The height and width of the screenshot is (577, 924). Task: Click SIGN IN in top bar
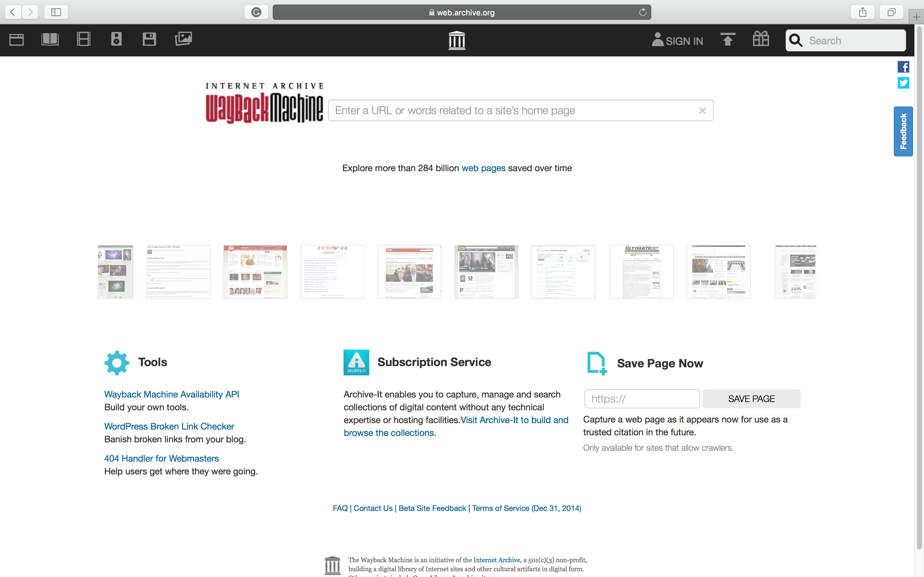tap(678, 40)
